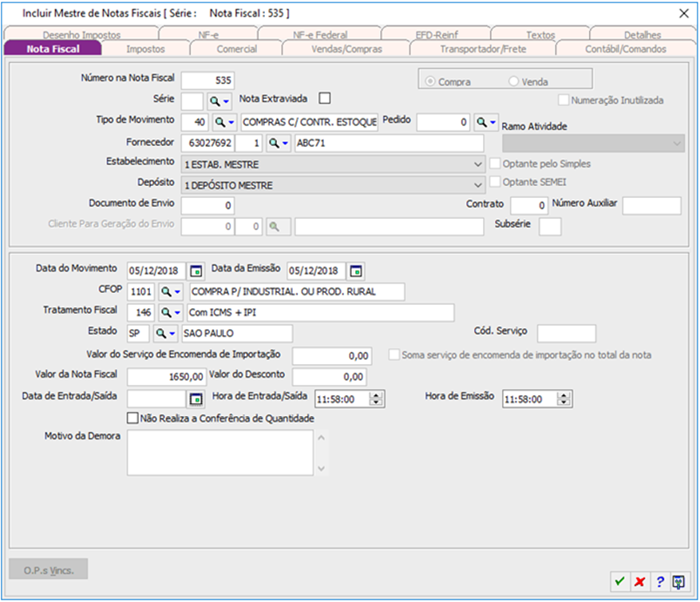Screen dimensions: 700x602
Task: Click Hora de Emissão time spinner
Action: pos(564,398)
